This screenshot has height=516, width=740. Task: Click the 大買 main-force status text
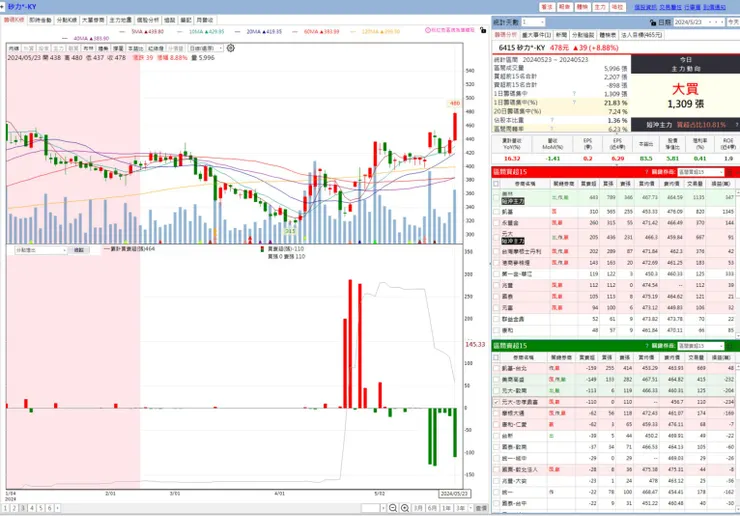(x=685, y=89)
